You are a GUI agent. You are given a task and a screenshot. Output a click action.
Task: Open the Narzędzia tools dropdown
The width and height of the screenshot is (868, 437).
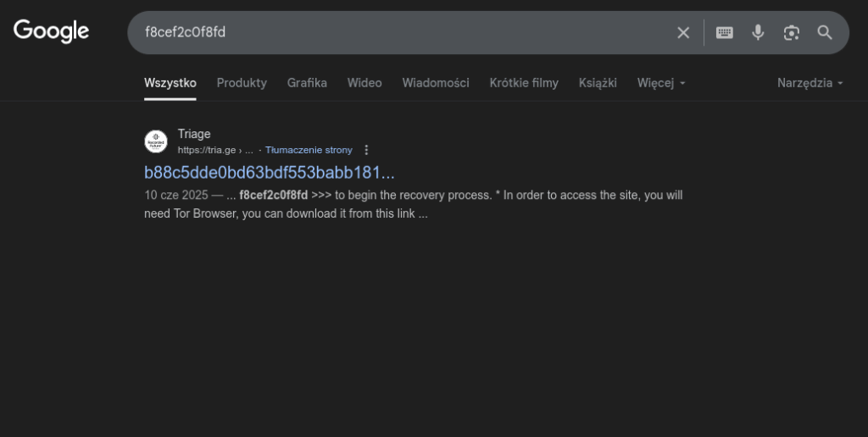coord(810,83)
